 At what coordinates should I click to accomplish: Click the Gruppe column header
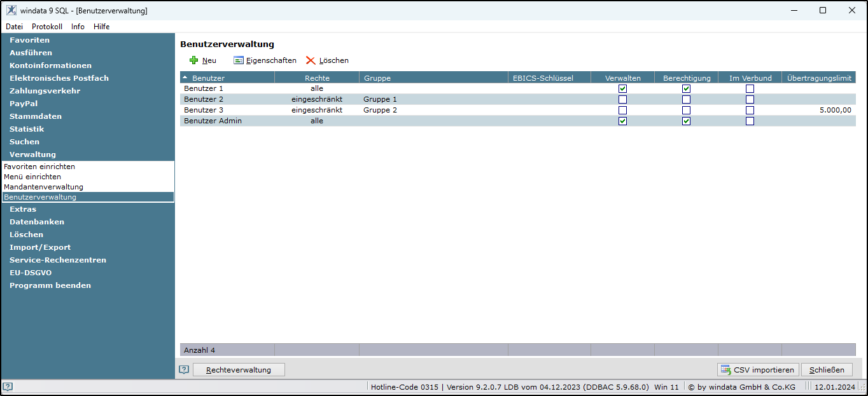[x=433, y=78]
